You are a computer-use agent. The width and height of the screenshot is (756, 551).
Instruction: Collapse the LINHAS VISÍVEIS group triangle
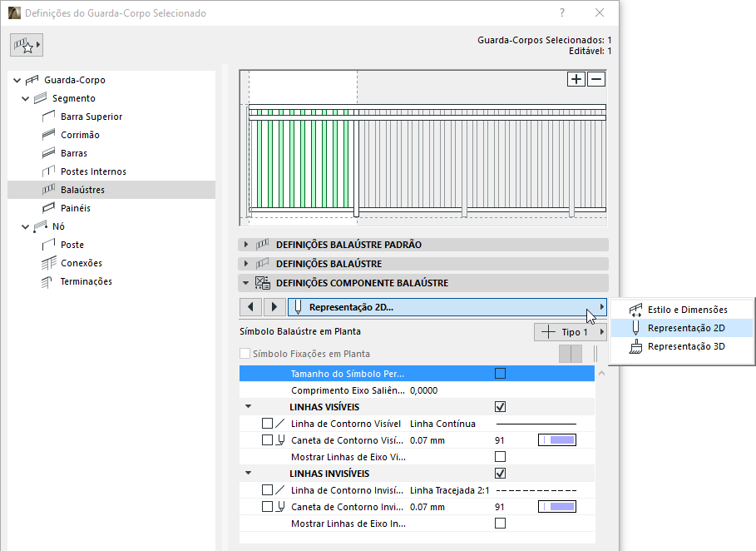coord(249,407)
